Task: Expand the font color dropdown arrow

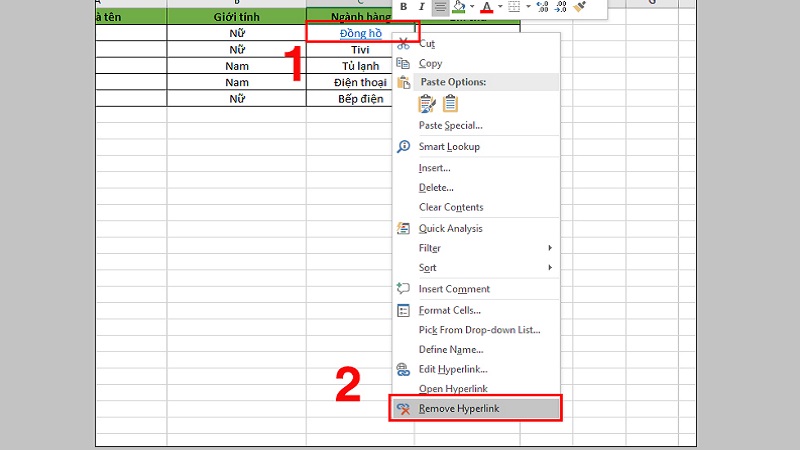Action: (500, 8)
